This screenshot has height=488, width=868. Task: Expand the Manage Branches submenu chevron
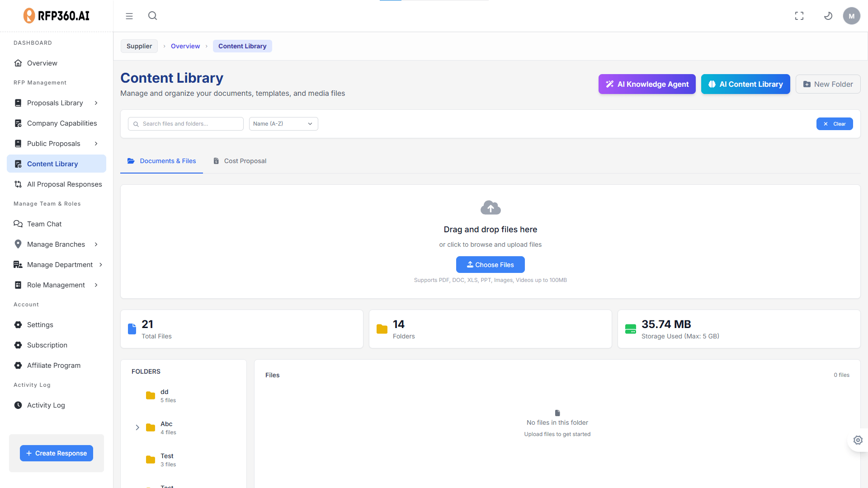point(96,244)
